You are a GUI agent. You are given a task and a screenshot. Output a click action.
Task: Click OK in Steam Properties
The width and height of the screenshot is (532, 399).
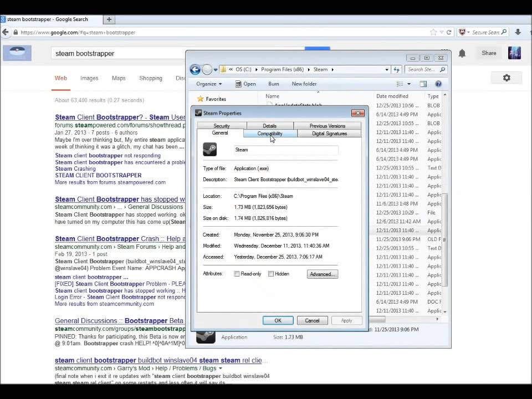[x=278, y=321]
